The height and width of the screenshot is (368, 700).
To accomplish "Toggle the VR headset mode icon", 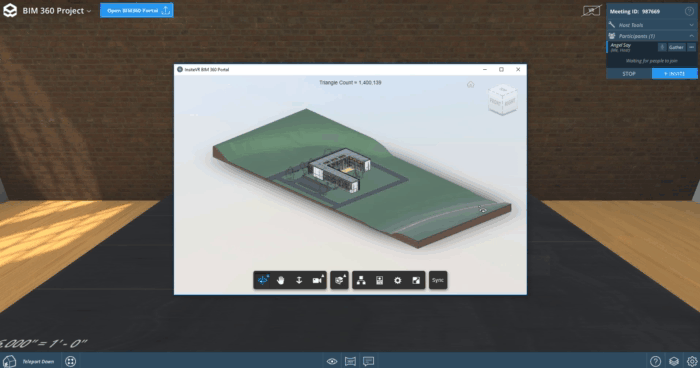I will 591,11.
